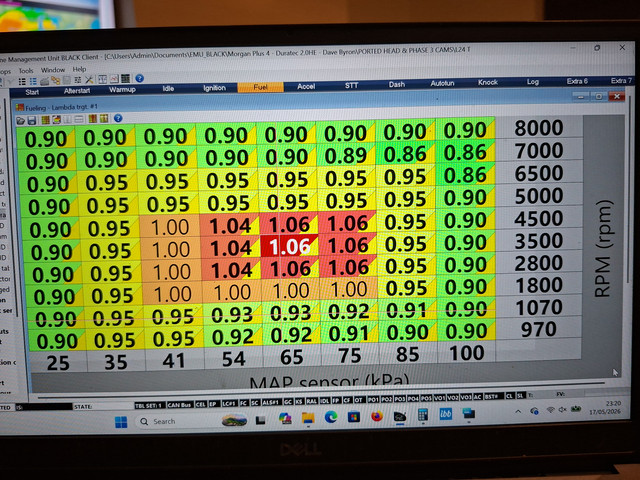640x480 pixels.
Task: Show 2D table grid view icon
Action: point(46,120)
